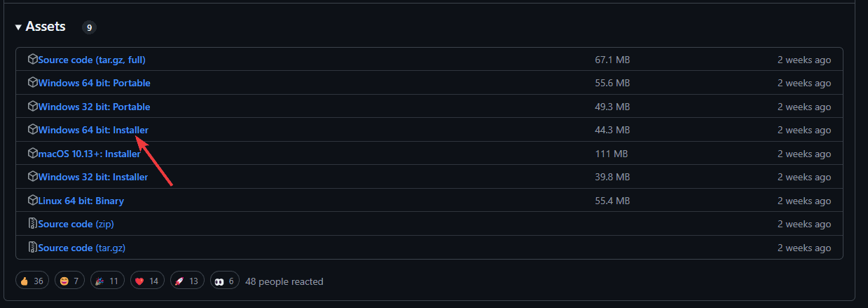868x308 pixels.
Task: Download the Linux 64 bit: Binary asset
Action: point(81,201)
